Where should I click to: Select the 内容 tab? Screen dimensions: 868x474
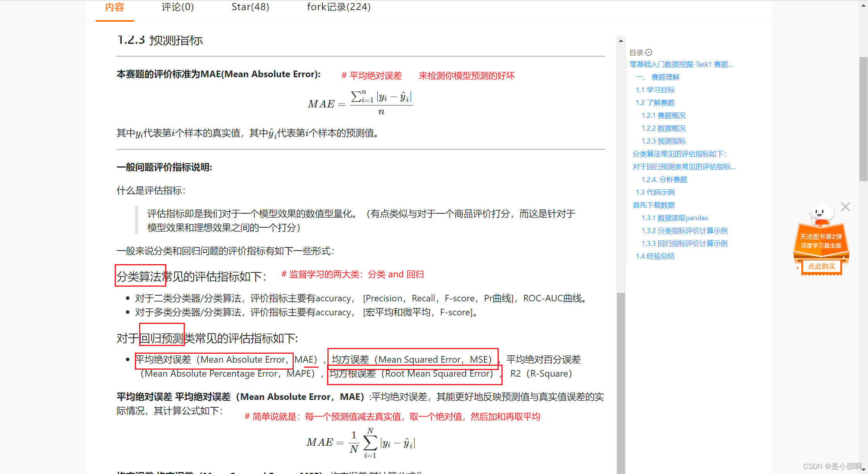[114, 7]
